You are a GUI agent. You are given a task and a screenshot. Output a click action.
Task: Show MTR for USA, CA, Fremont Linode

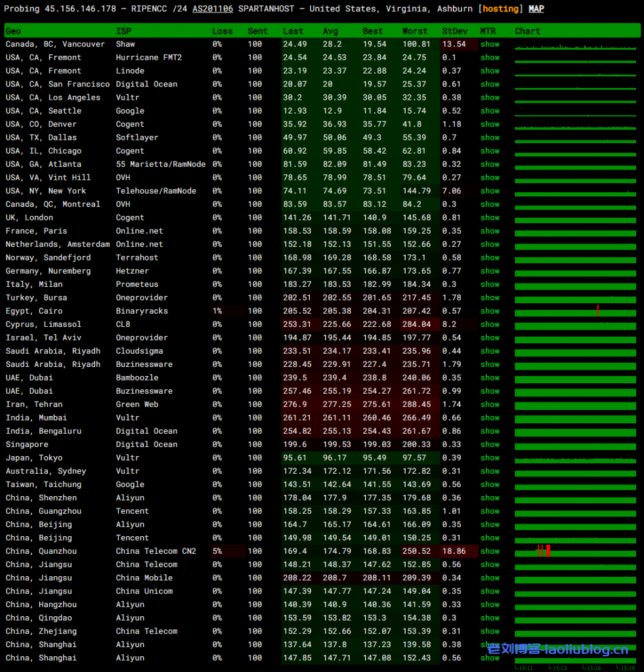(490, 71)
